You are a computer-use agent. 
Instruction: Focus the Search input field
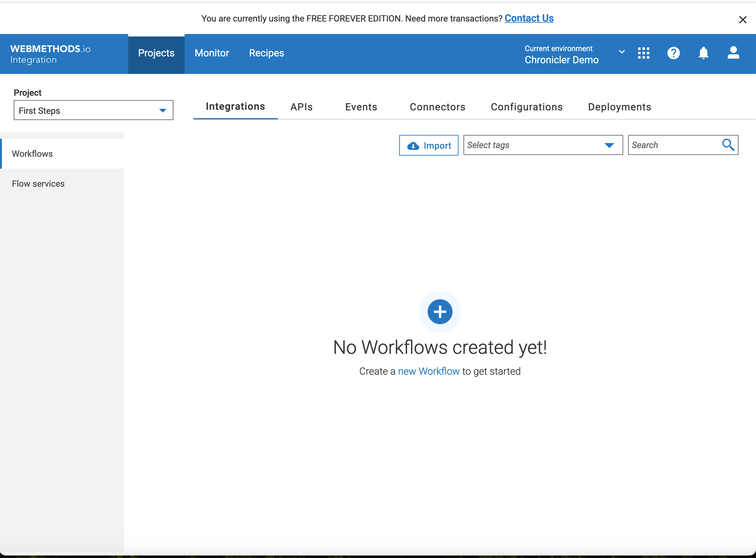pos(674,145)
